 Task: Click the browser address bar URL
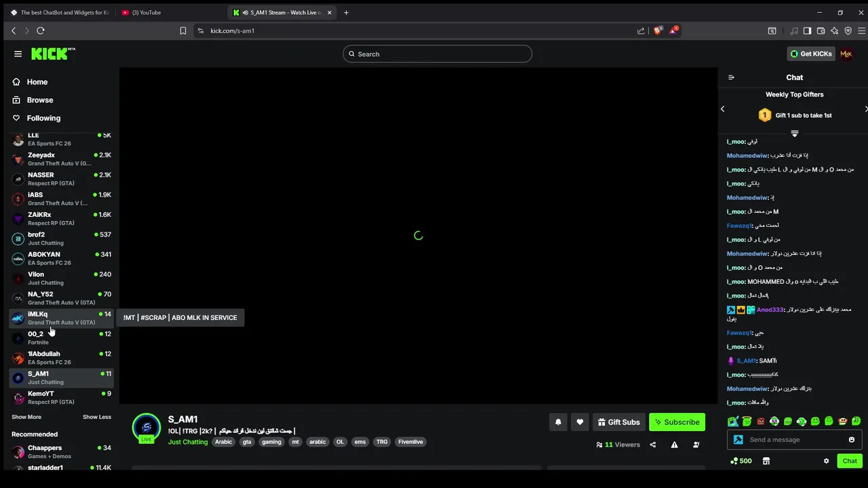233,30
